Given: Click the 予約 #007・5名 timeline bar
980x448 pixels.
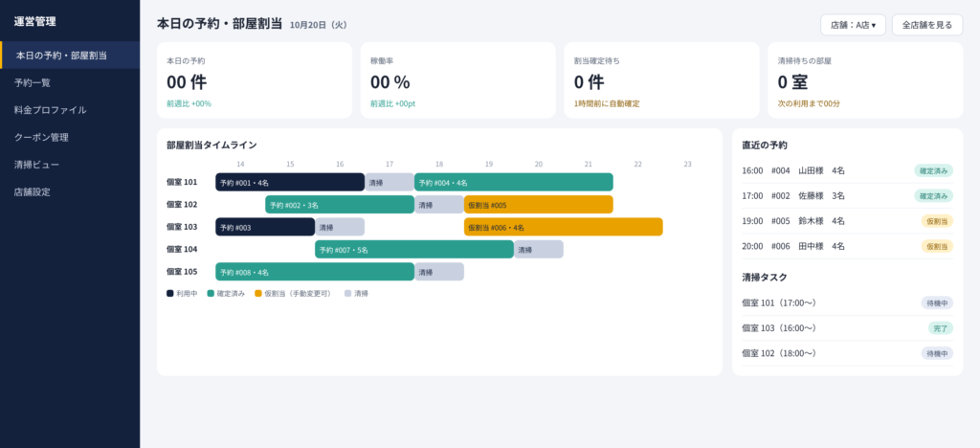Looking at the screenshot, I should 414,249.
